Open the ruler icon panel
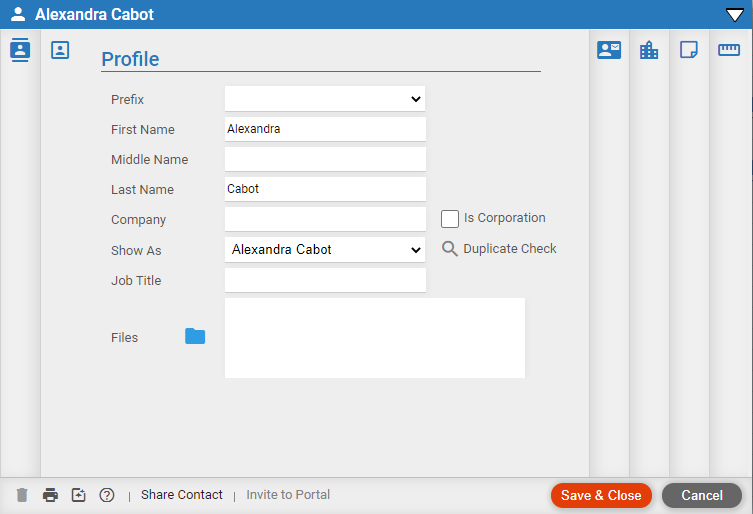 point(729,49)
